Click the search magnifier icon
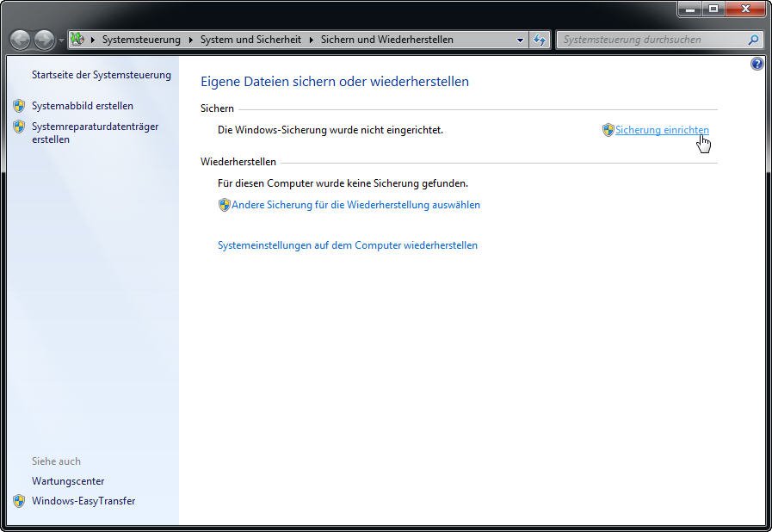Viewport: 772px width, 532px height. [753, 40]
